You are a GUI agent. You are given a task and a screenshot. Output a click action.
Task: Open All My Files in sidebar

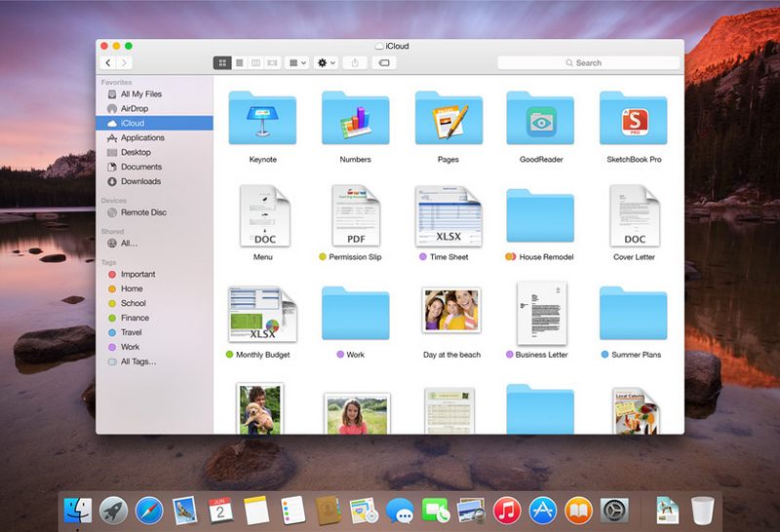coord(154,94)
